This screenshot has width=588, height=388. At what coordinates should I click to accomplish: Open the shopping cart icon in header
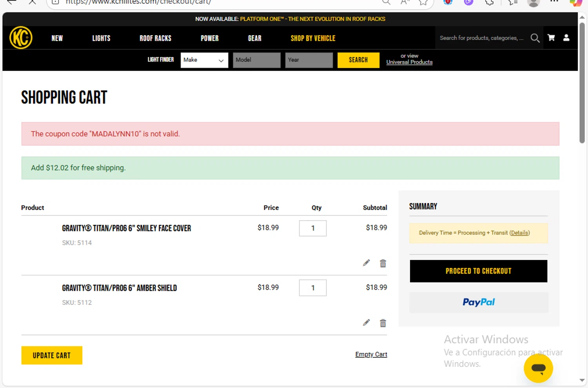click(x=551, y=38)
